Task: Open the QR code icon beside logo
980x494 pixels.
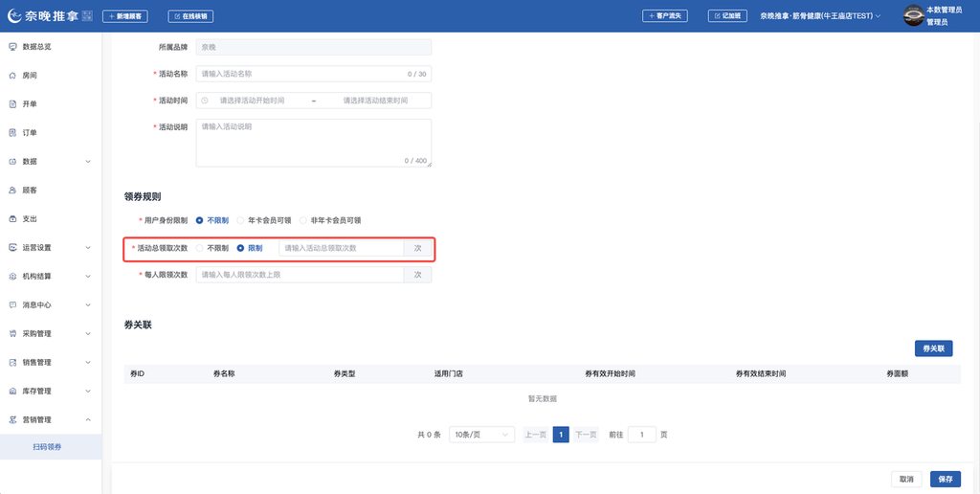Action: (x=87, y=16)
